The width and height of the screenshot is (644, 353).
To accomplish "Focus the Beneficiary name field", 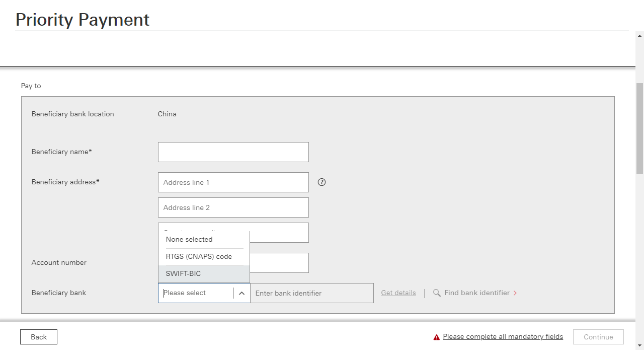I will (233, 152).
